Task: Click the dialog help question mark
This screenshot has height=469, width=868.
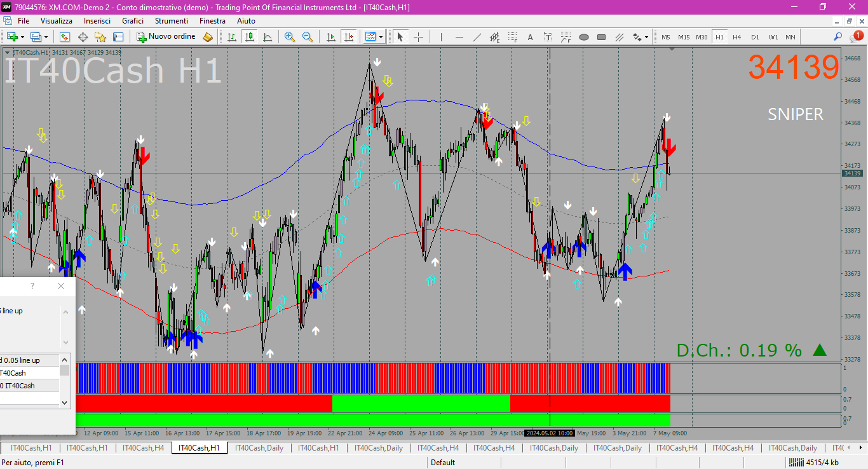Action: coord(32,287)
